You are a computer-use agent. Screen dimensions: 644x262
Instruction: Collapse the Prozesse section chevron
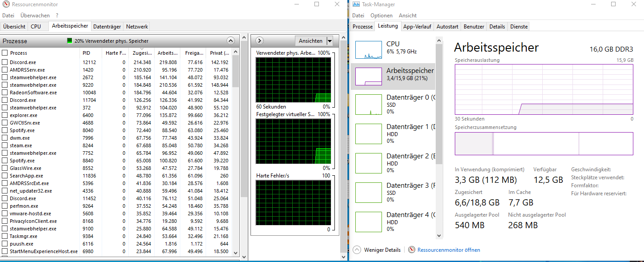coord(231,40)
